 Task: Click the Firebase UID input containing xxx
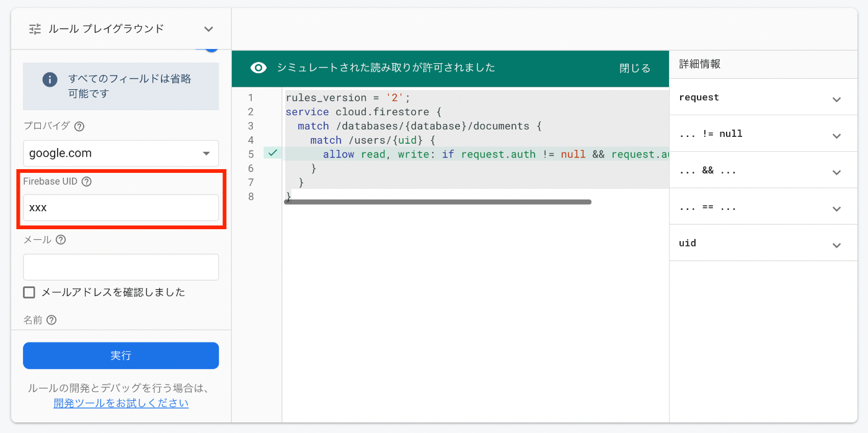(x=120, y=208)
